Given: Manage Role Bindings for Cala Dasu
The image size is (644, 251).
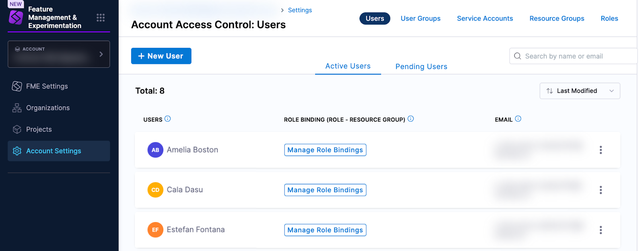Looking at the screenshot, I should coord(325,190).
